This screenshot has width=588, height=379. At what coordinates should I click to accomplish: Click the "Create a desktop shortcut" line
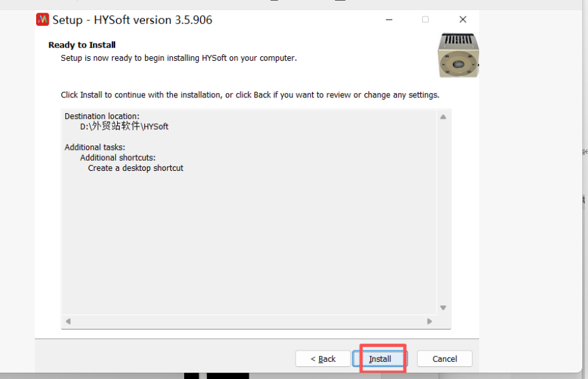[x=135, y=168]
